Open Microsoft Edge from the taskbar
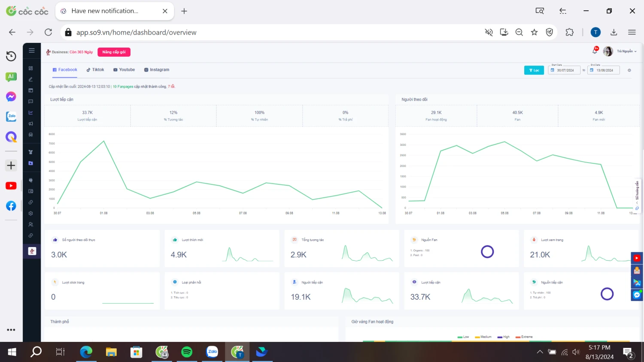The height and width of the screenshot is (362, 644). [86, 352]
